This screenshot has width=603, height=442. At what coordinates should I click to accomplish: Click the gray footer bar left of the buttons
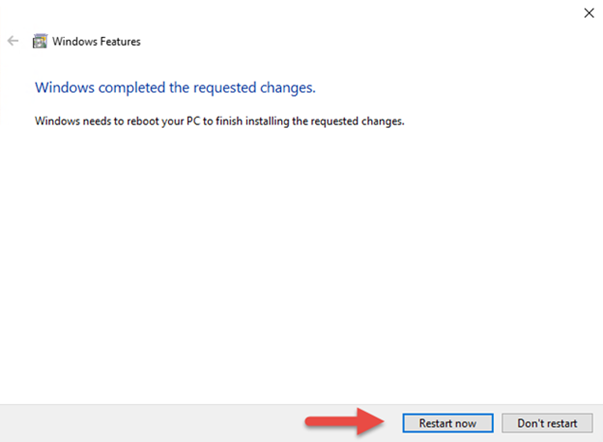[150, 423]
